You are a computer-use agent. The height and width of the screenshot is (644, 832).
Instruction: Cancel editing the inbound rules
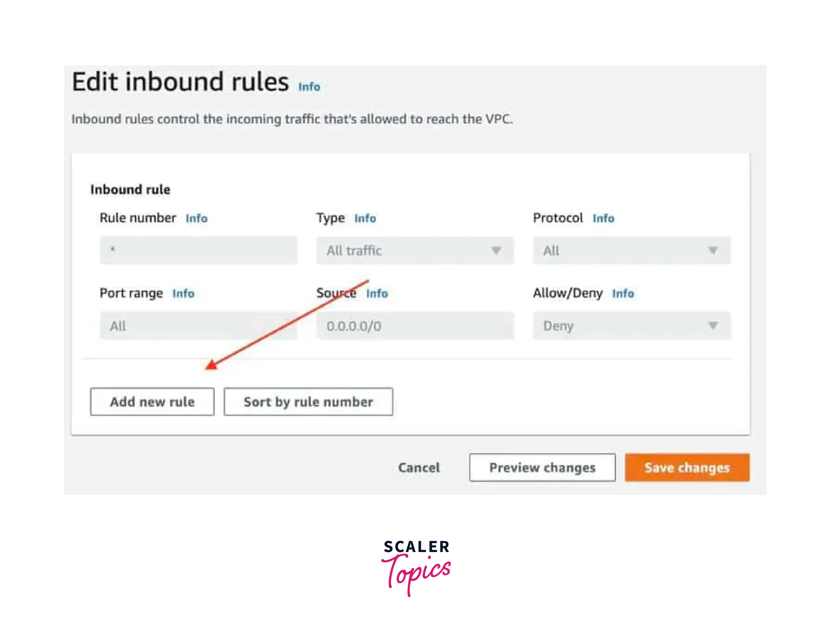pos(419,467)
